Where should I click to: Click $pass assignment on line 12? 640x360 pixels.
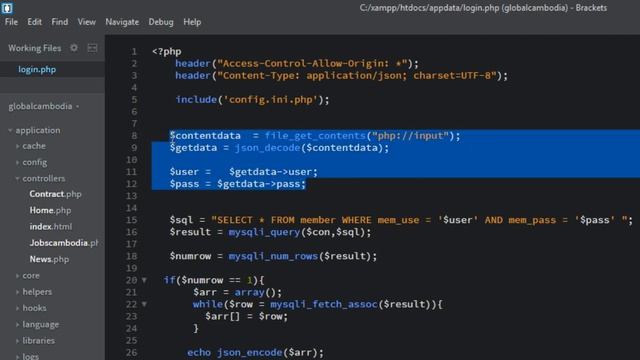coord(238,184)
